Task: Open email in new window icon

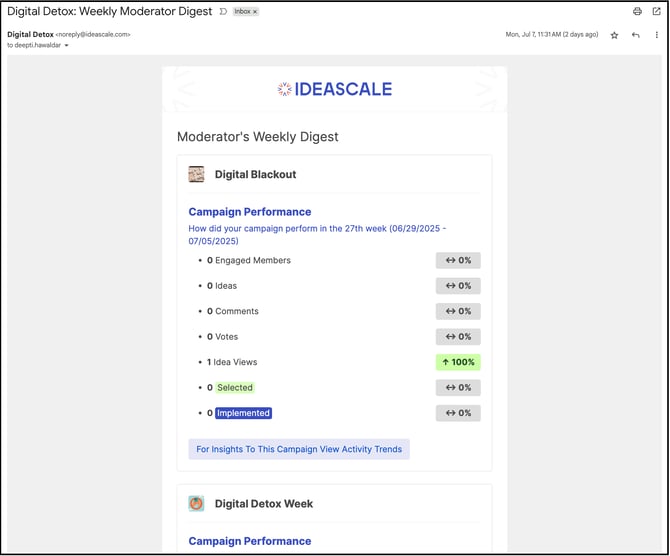Action: (656, 12)
